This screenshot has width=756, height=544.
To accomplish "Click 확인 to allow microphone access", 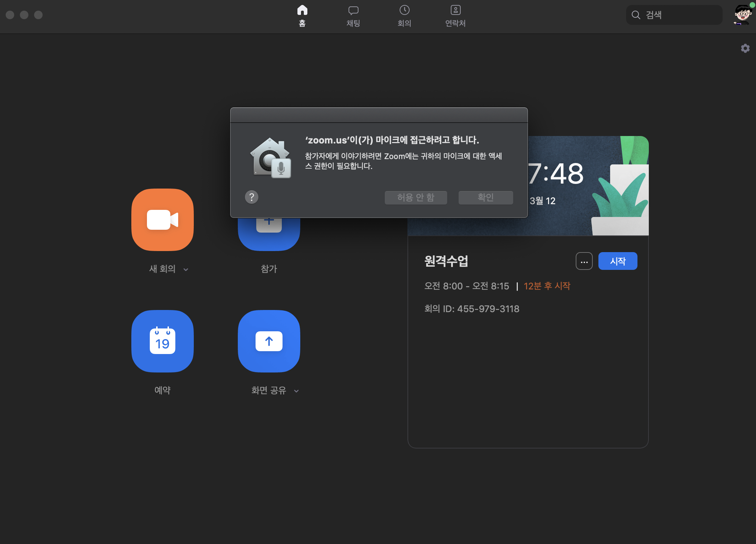I will click(x=486, y=197).
